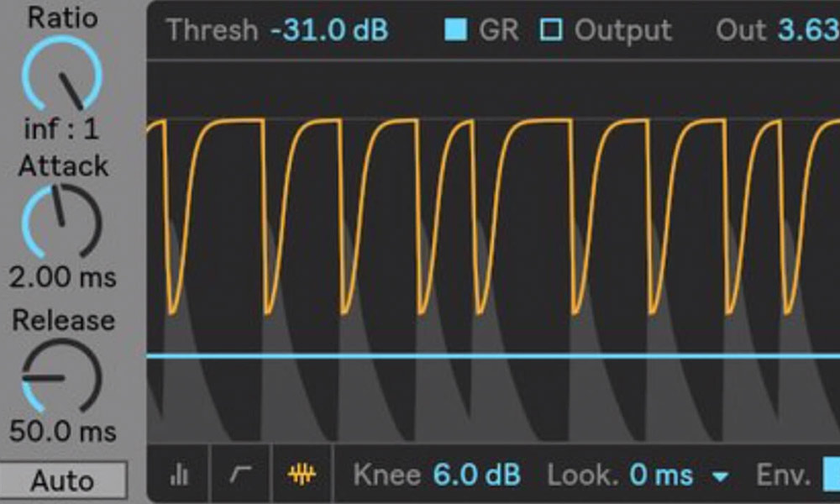
Task: Select the 50.0 ms release readout
Action: [63, 432]
